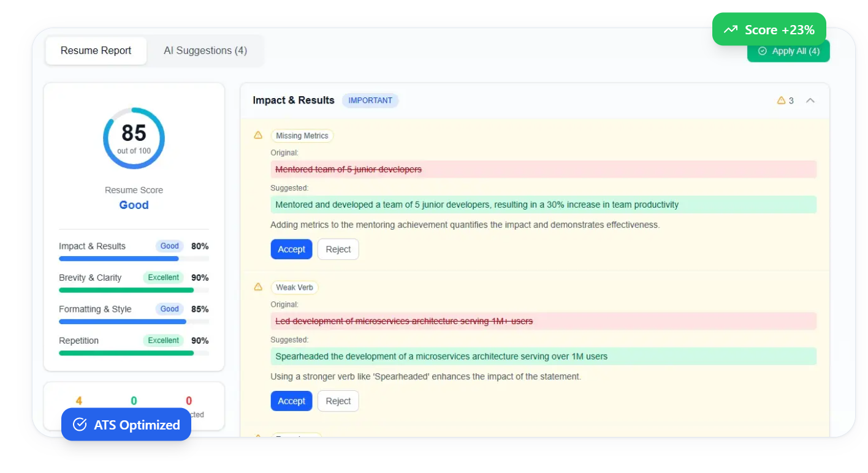The image size is (868, 473).
Task: Collapse the Impact & Results section
Action: (811, 100)
